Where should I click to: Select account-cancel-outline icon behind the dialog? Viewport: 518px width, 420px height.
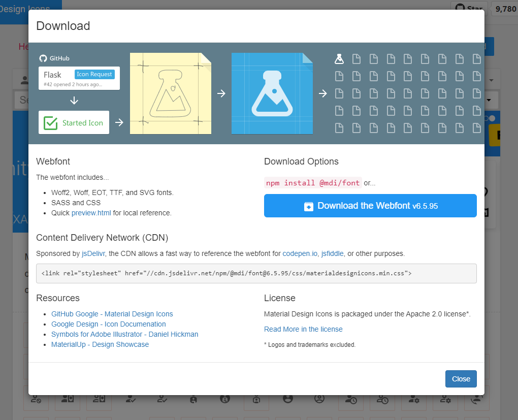pos(36,399)
